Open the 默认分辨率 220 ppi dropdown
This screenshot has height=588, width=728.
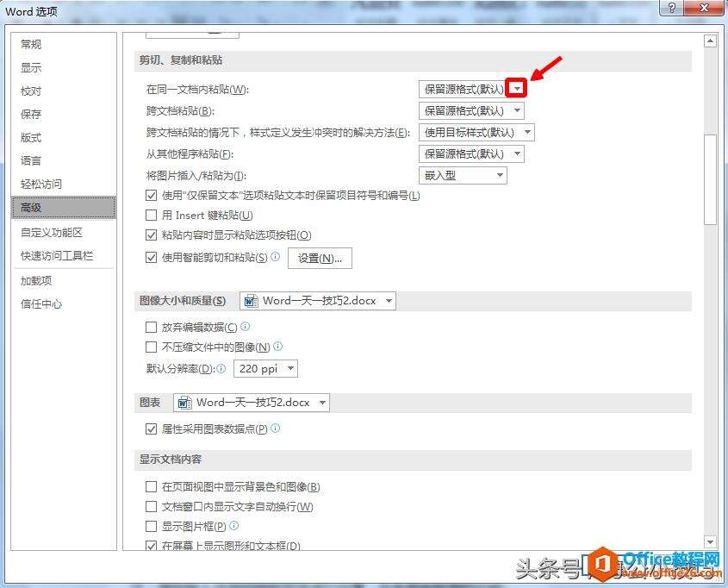click(x=265, y=369)
